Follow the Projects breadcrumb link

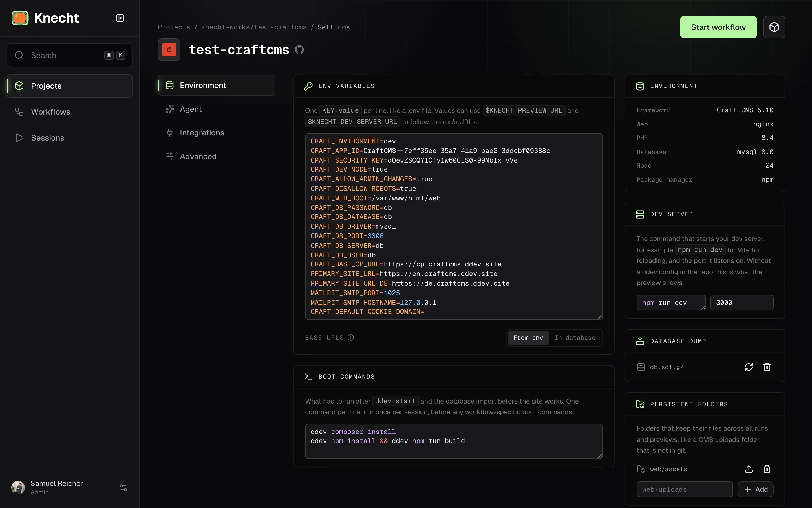pos(174,27)
